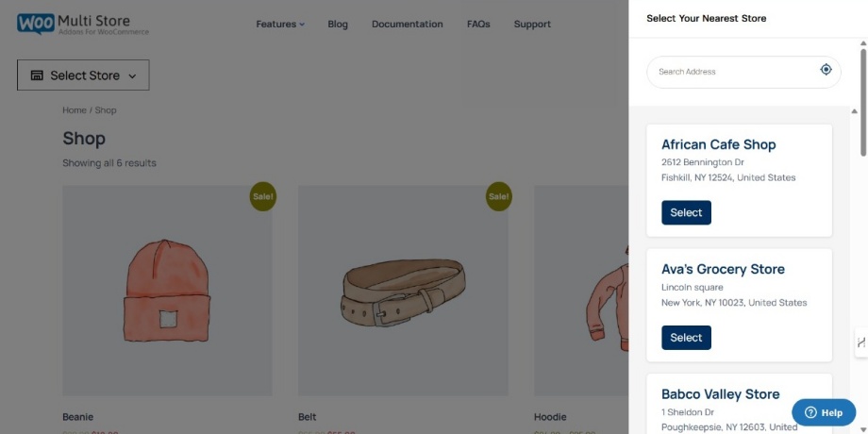Click the store icon in Select Store
This screenshot has width=868, height=434.
point(37,75)
